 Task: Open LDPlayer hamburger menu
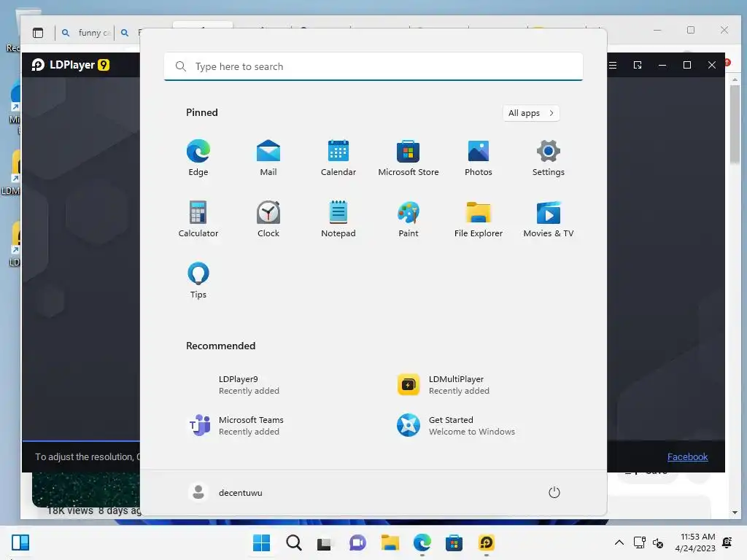pos(613,65)
